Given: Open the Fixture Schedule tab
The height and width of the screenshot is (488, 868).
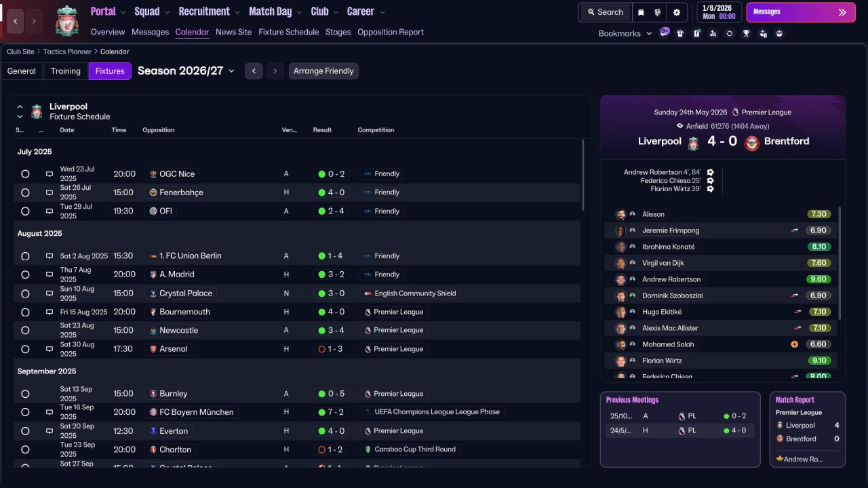Looking at the screenshot, I should click(x=289, y=32).
